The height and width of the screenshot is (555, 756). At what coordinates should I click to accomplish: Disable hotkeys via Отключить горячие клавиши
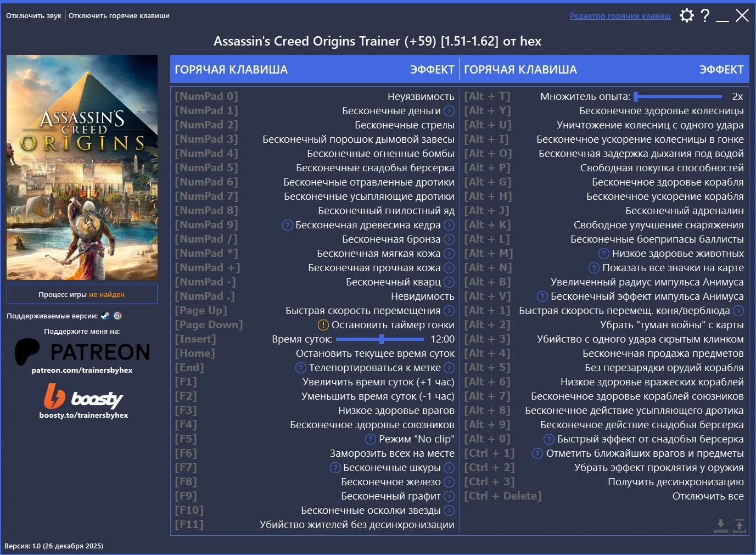pyautogui.click(x=118, y=15)
